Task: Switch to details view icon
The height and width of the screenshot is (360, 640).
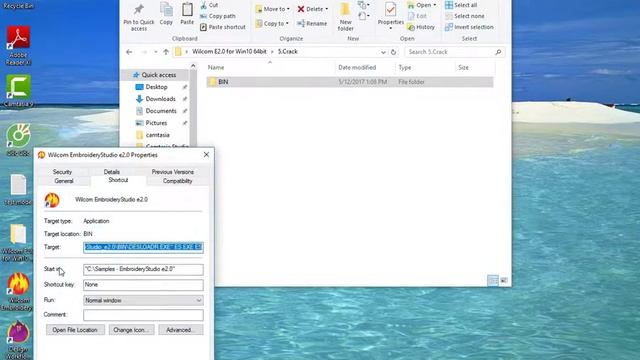Action: [493, 280]
